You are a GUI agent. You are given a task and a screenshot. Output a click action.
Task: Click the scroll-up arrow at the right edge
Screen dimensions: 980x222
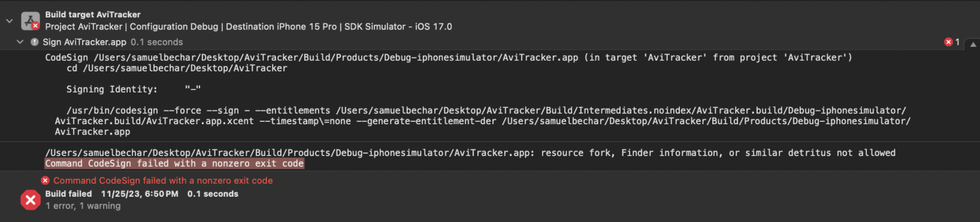973,44
